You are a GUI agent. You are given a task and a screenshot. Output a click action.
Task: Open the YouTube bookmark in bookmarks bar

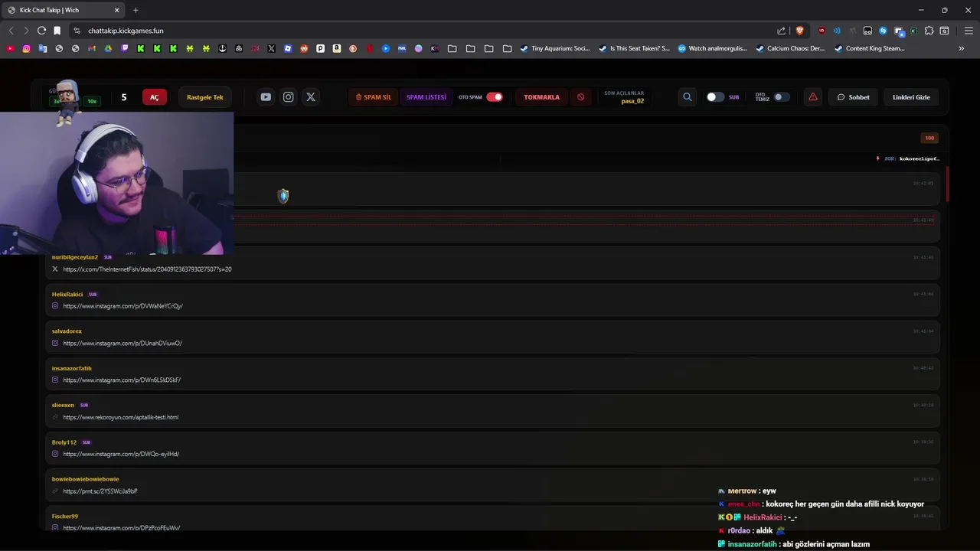click(10, 48)
